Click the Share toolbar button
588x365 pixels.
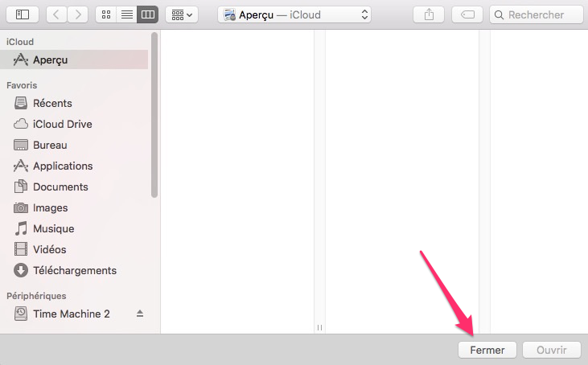(x=429, y=14)
